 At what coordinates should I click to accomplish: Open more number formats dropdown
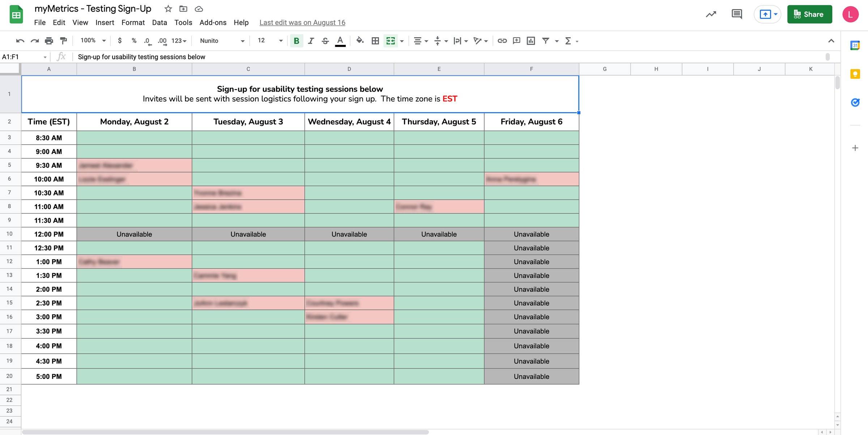[x=179, y=41]
